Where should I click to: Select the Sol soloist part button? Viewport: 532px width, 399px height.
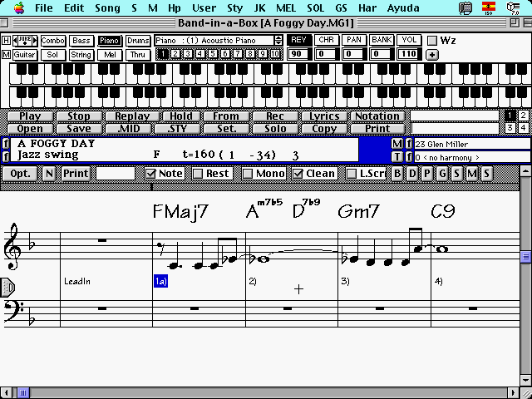pos(52,55)
